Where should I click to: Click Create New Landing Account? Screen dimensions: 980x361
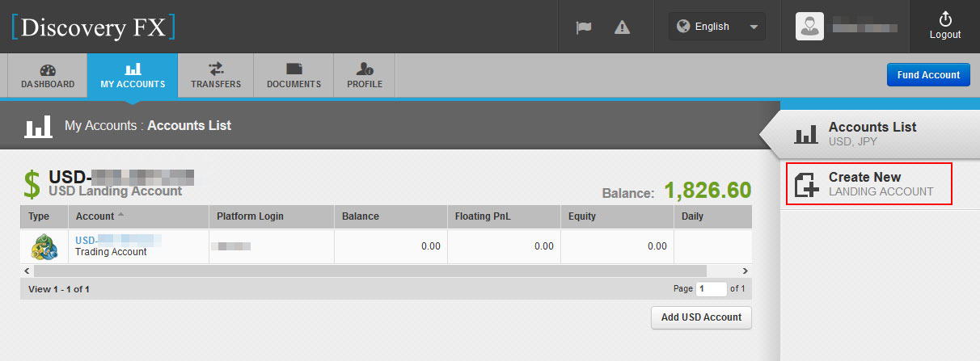tap(870, 183)
